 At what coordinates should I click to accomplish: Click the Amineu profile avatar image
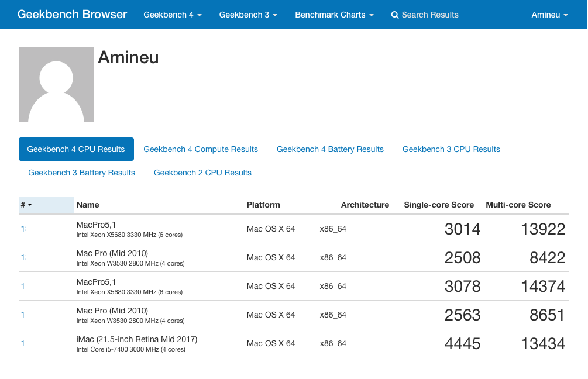point(56,85)
